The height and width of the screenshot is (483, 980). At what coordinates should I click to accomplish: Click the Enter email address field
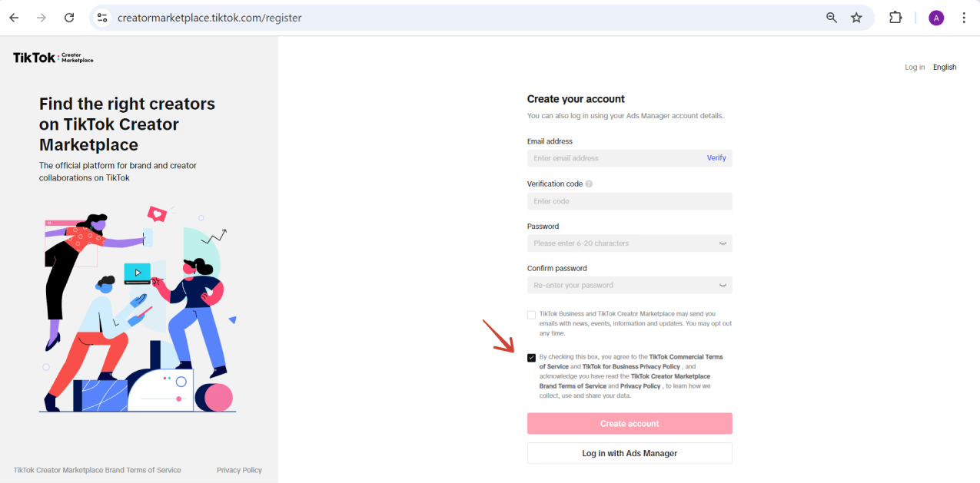click(607, 157)
